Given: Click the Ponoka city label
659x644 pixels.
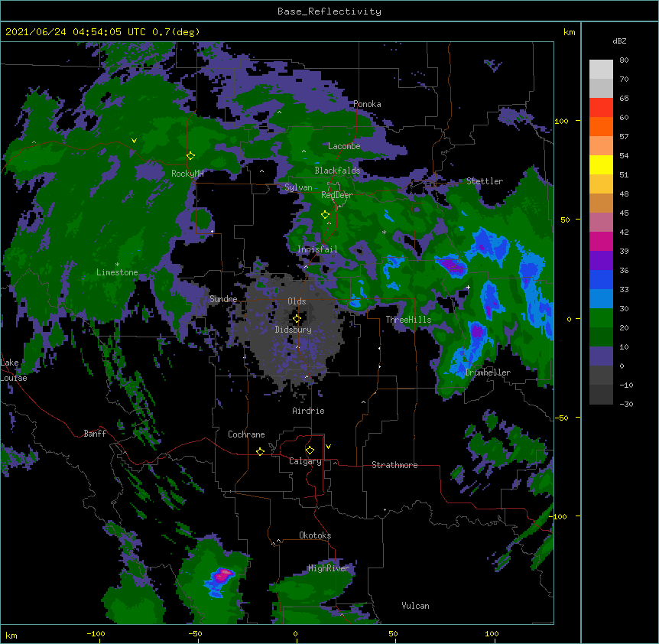Looking at the screenshot, I should 367,104.
